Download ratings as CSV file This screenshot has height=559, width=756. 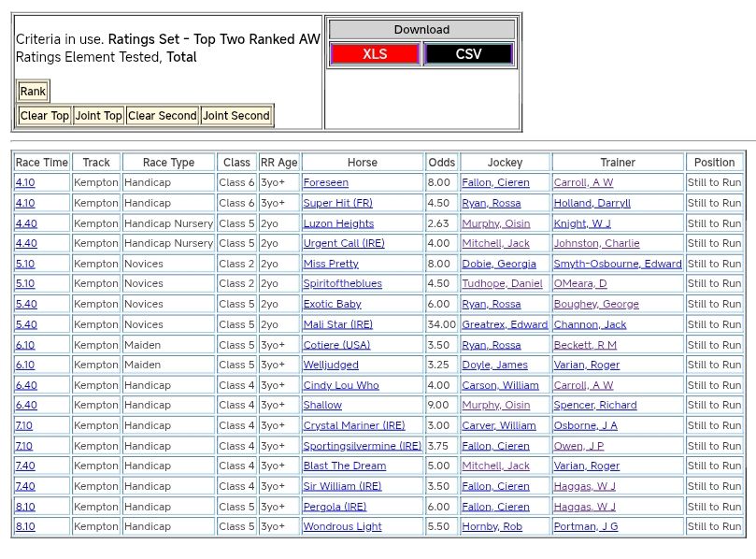tap(468, 54)
